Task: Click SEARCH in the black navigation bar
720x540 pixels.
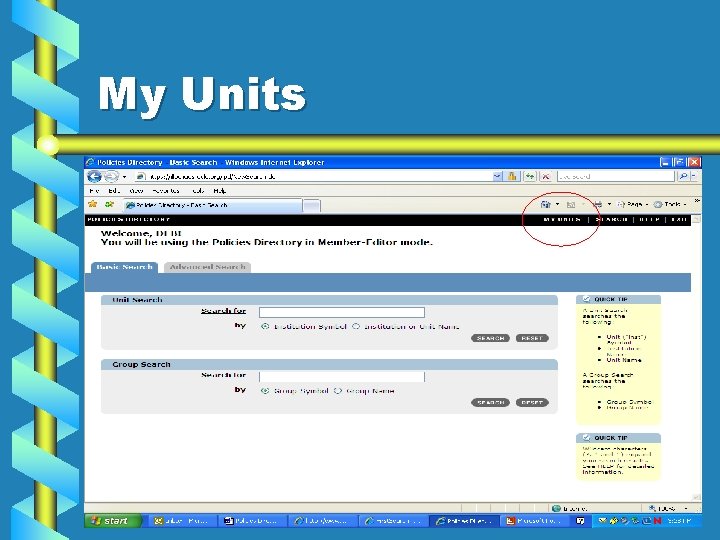Action: pyautogui.click(x=611, y=219)
